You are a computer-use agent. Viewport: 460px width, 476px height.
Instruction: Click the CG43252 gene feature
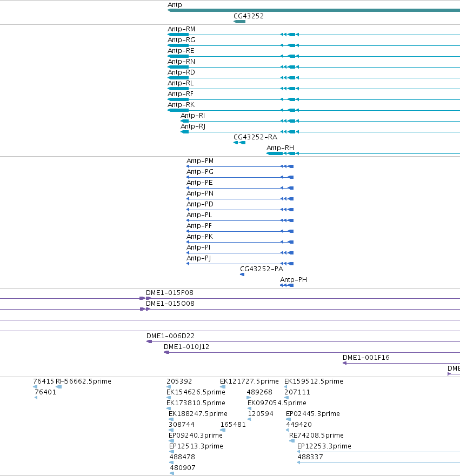pyautogui.click(x=239, y=22)
